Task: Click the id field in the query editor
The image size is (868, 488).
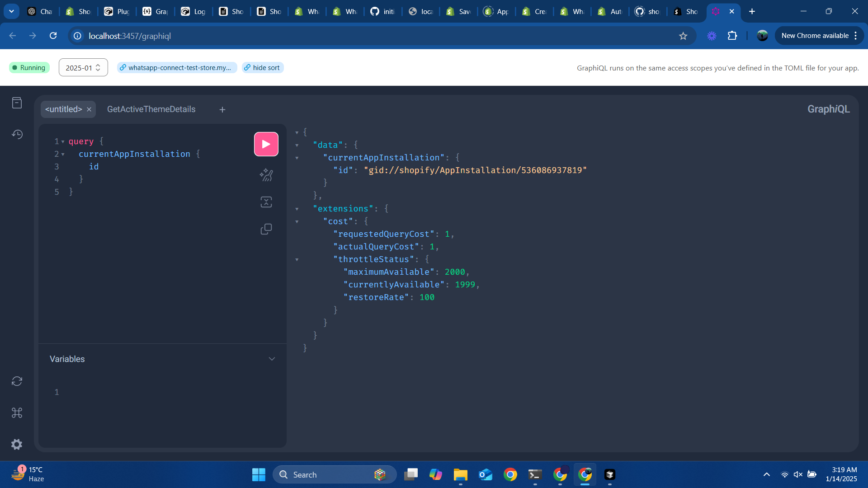Action: point(94,167)
